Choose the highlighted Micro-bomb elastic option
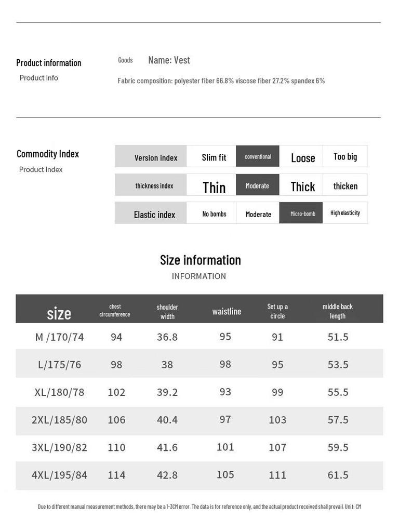The image size is (399, 532). click(302, 214)
